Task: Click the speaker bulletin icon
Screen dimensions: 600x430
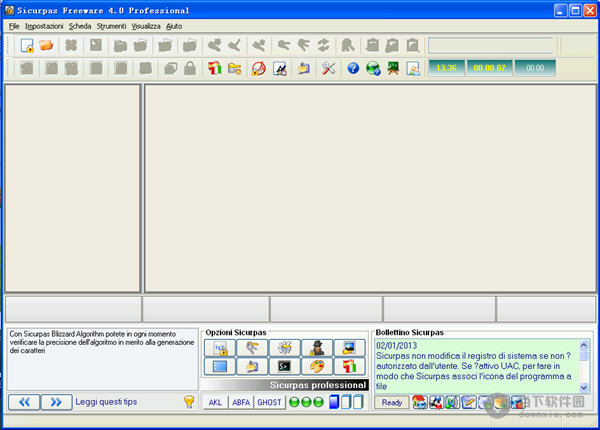Action: [452, 402]
